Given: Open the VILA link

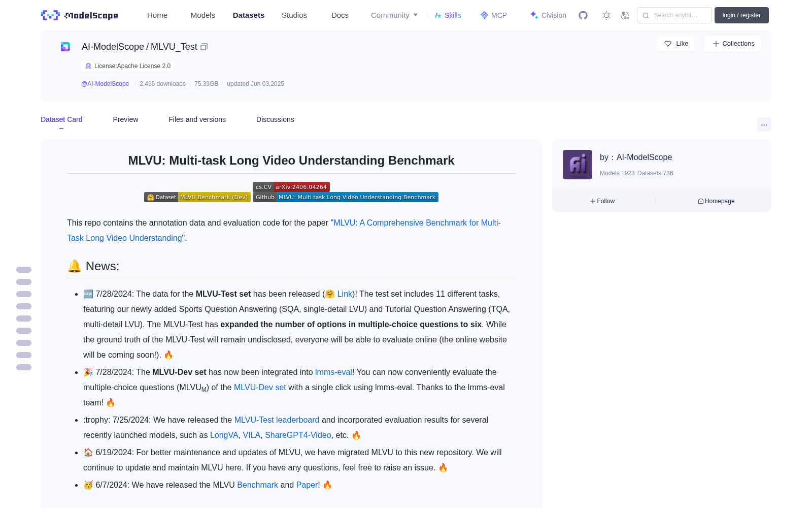Looking at the screenshot, I should 252,435.
